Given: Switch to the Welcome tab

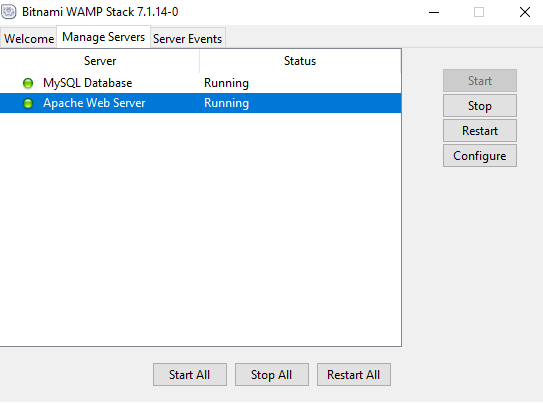Looking at the screenshot, I should (x=29, y=38).
